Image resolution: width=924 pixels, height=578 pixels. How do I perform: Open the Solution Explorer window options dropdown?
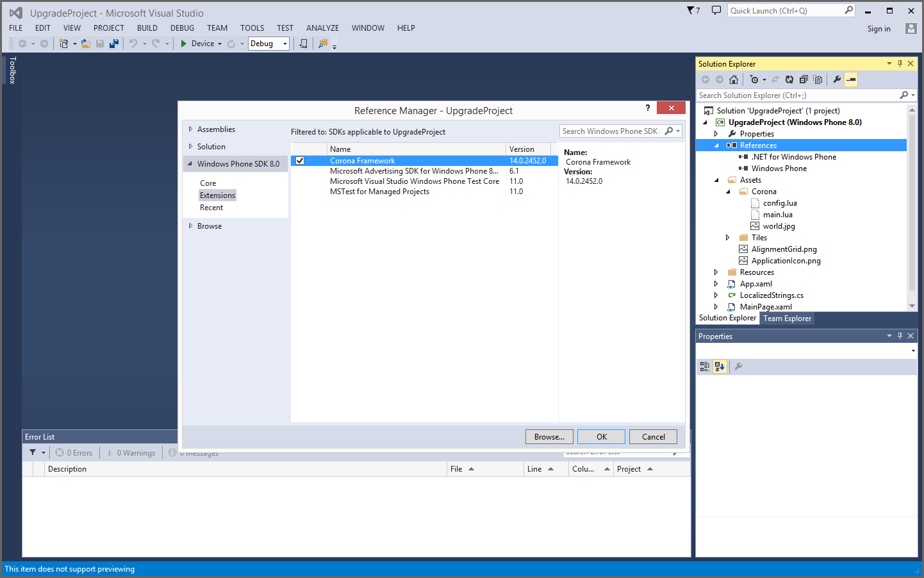889,63
